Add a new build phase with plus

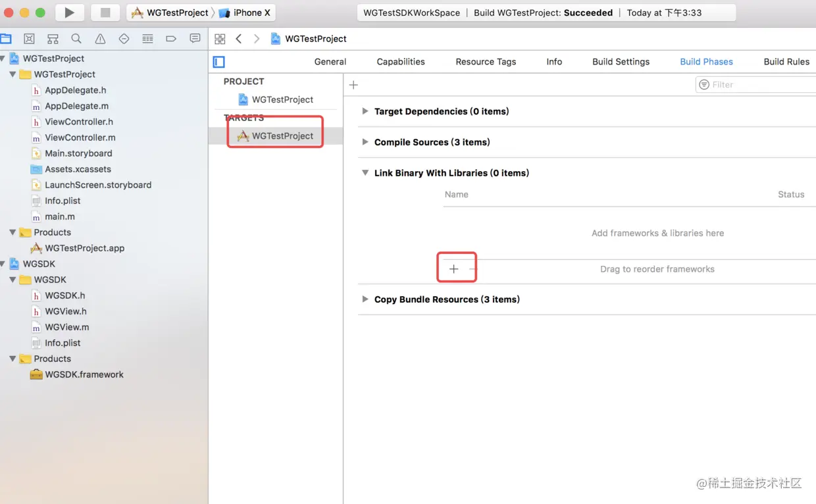pyautogui.click(x=353, y=85)
